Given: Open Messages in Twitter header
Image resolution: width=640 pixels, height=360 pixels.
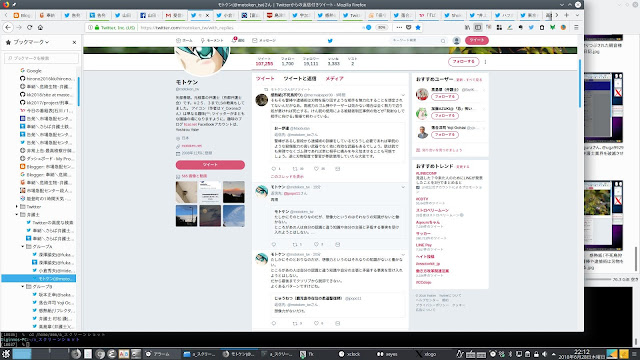Looking at the screenshot, I should (264, 40).
